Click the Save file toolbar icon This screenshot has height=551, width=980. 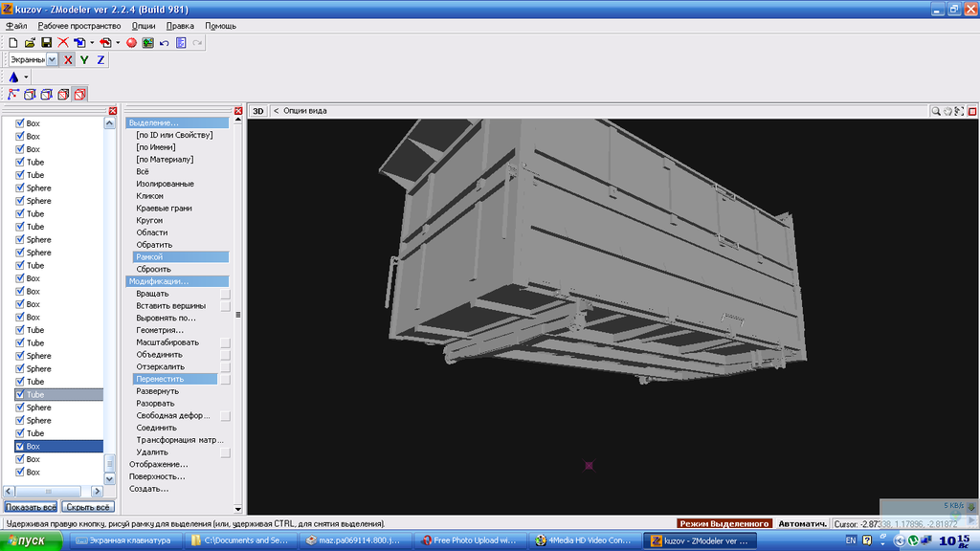[x=46, y=43]
